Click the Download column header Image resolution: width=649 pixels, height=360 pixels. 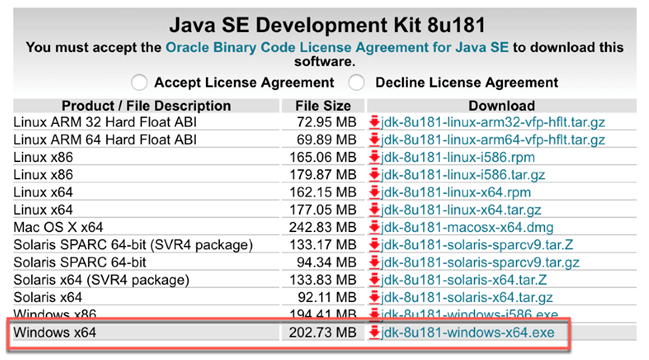coord(502,106)
